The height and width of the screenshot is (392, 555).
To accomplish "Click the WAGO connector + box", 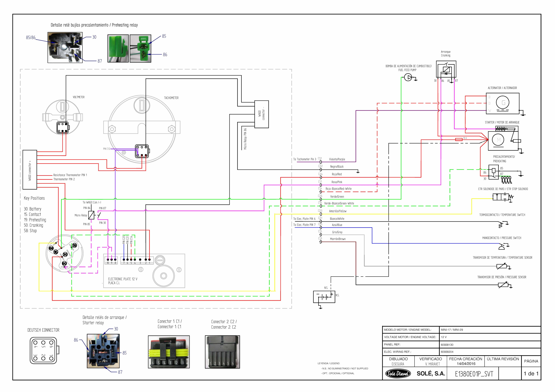I will click(x=30, y=170).
